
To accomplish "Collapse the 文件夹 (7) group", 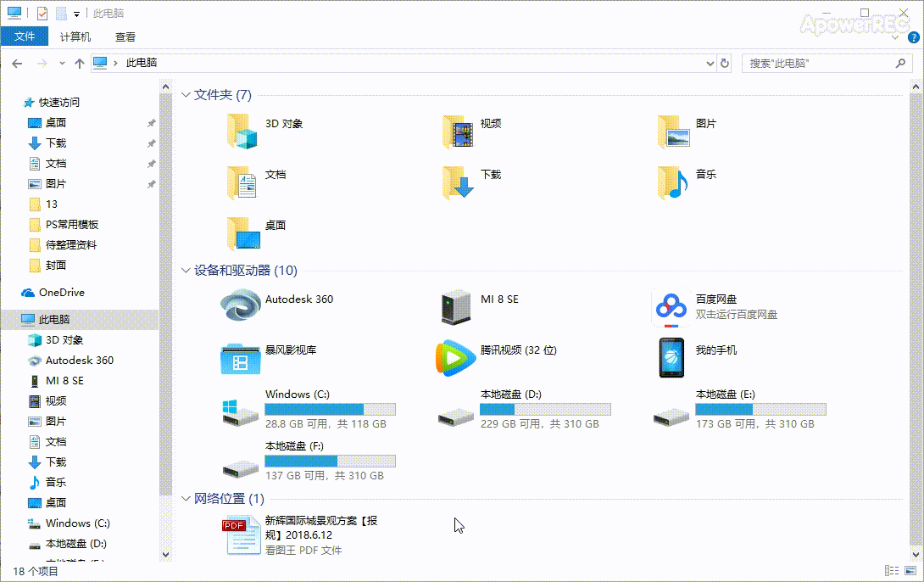I will tap(186, 95).
